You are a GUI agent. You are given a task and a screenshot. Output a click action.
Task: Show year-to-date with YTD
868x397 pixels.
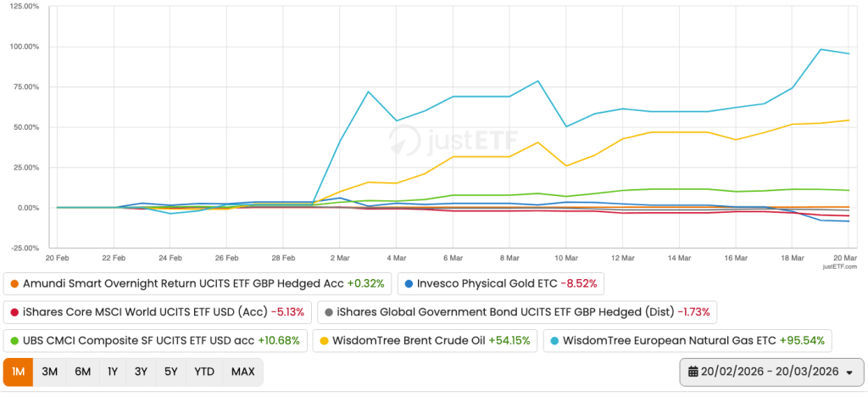pos(203,372)
